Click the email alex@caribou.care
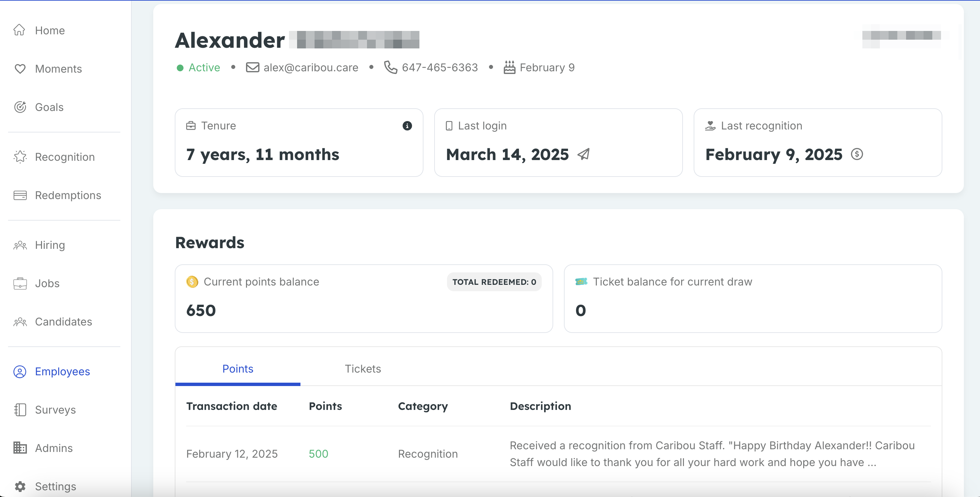 click(311, 67)
